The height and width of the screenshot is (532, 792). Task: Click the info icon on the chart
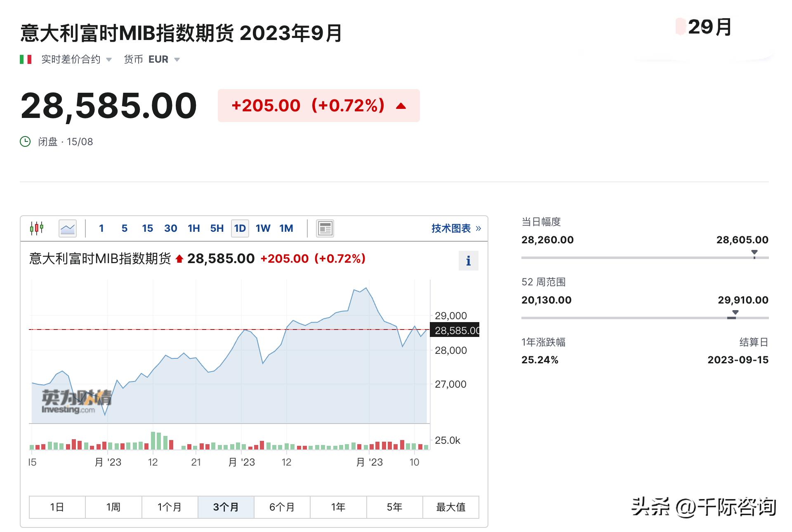click(468, 261)
